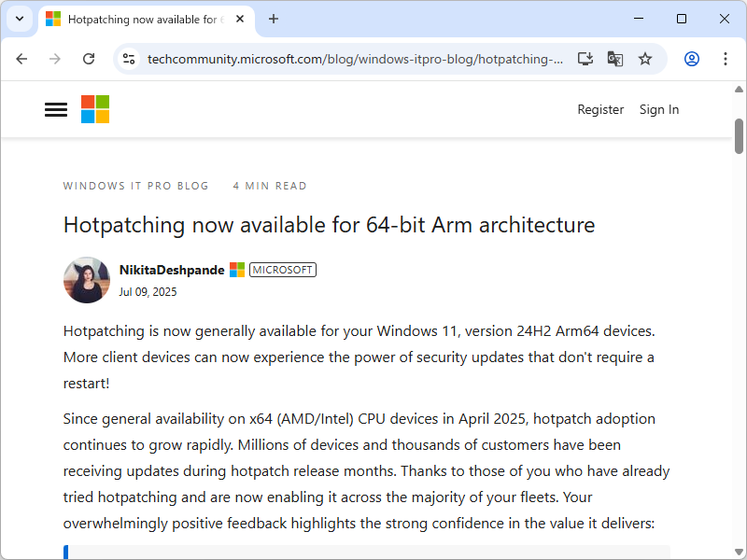This screenshot has width=747, height=560.
Task: Reload the current page
Action: (x=89, y=58)
